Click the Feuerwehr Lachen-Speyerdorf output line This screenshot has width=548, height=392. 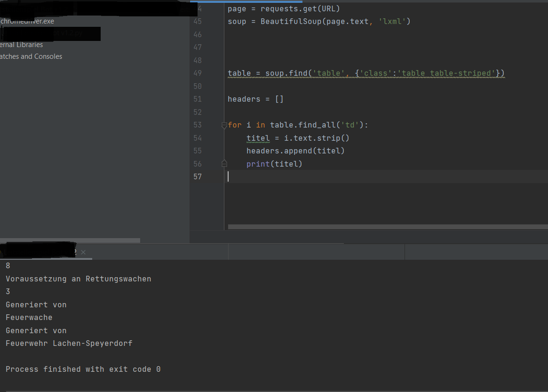click(69, 343)
